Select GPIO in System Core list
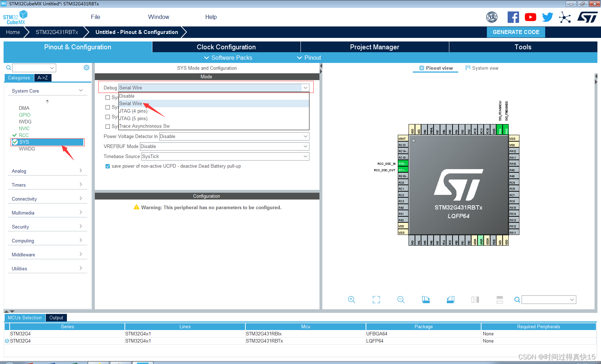Image resolution: width=601 pixels, height=364 pixels. tap(25, 115)
